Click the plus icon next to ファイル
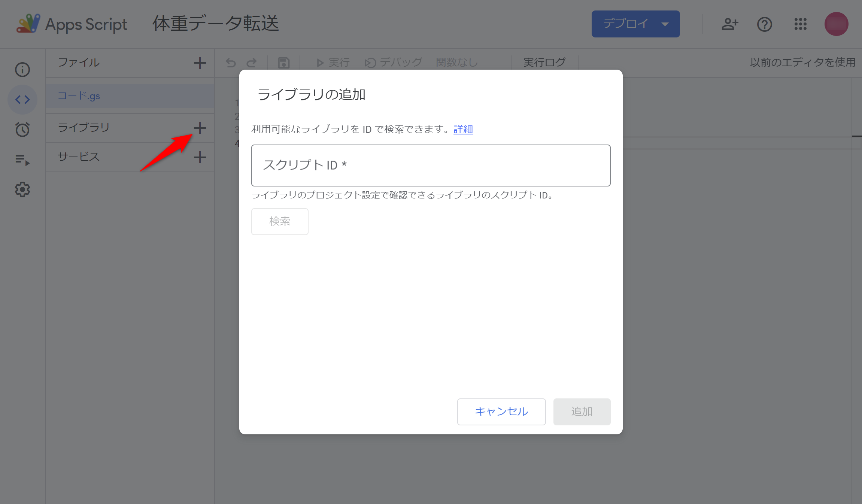The width and height of the screenshot is (862, 504). [x=200, y=63]
